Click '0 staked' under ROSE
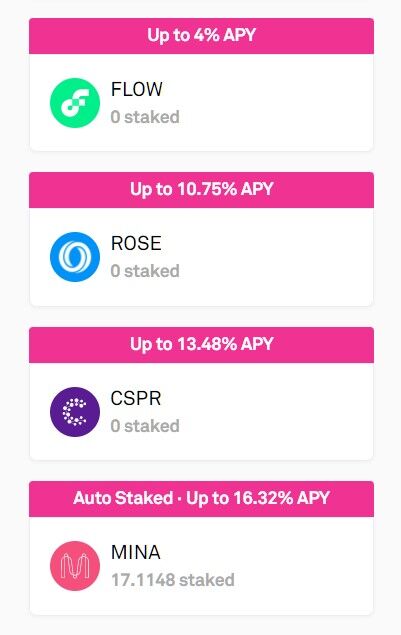 (145, 271)
